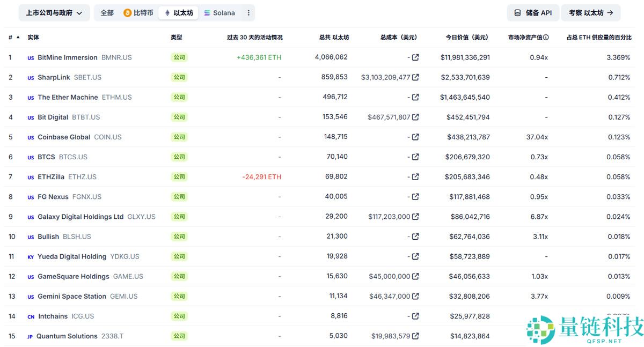
Task: Click the 公司 tag in SharpLink row
Action: tap(179, 77)
